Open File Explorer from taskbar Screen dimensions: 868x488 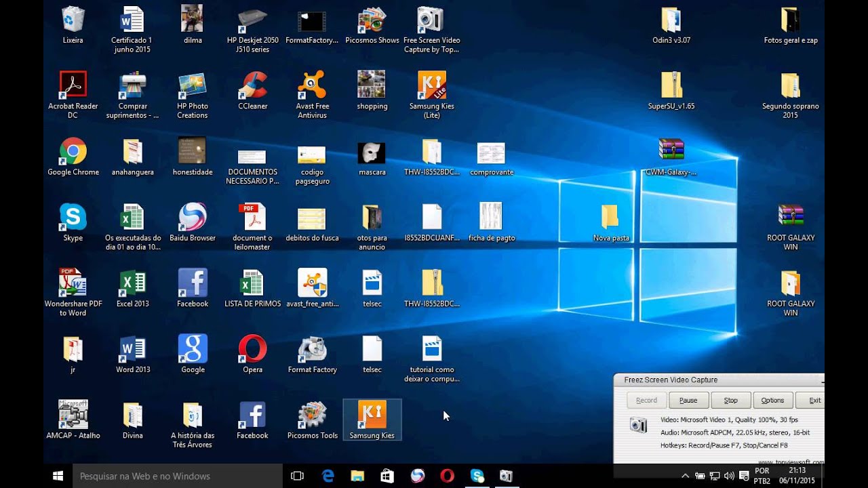[357, 476]
